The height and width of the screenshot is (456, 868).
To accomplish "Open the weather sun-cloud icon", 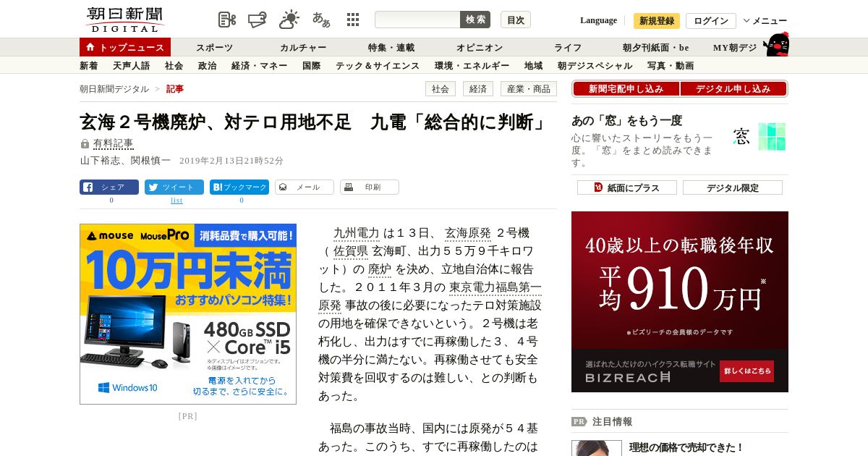I will click(x=289, y=20).
